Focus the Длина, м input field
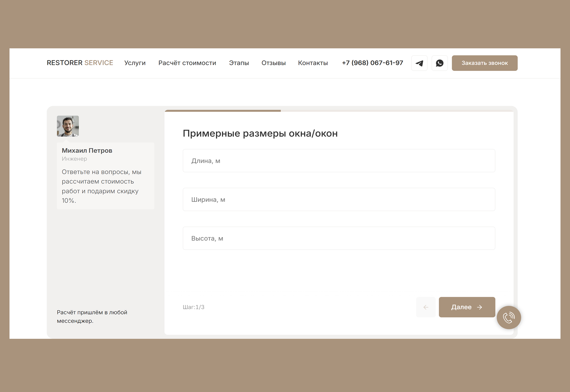The image size is (570, 392). (339, 161)
